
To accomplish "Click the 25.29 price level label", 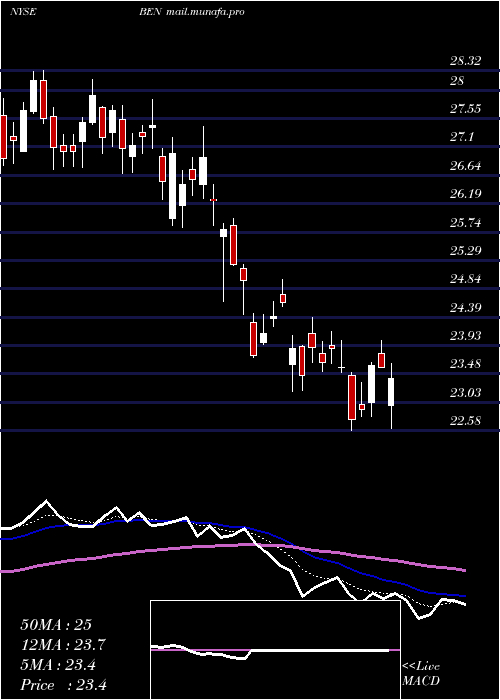I will (466, 250).
